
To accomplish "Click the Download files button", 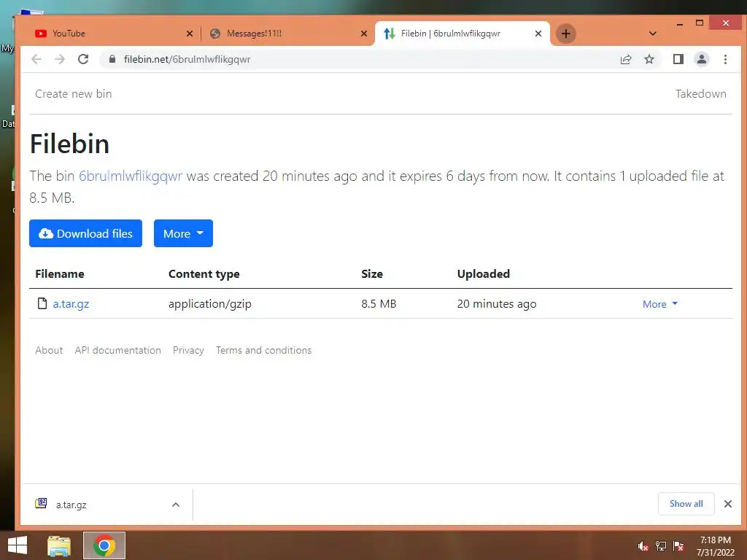I will [86, 233].
